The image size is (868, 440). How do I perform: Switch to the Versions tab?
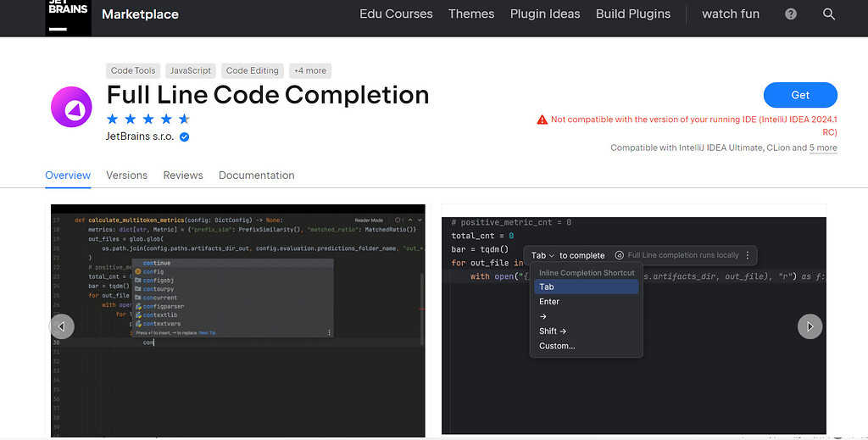coord(127,175)
